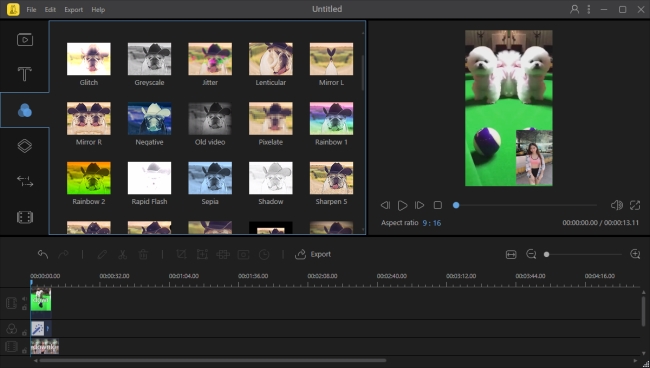Screen dimensions: 650x368
Task: Toggle mute on the main video track
Action: coord(24,299)
